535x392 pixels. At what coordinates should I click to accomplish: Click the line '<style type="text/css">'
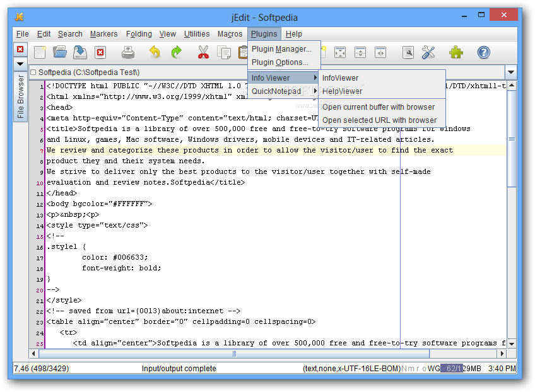pyautogui.click(x=97, y=226)
